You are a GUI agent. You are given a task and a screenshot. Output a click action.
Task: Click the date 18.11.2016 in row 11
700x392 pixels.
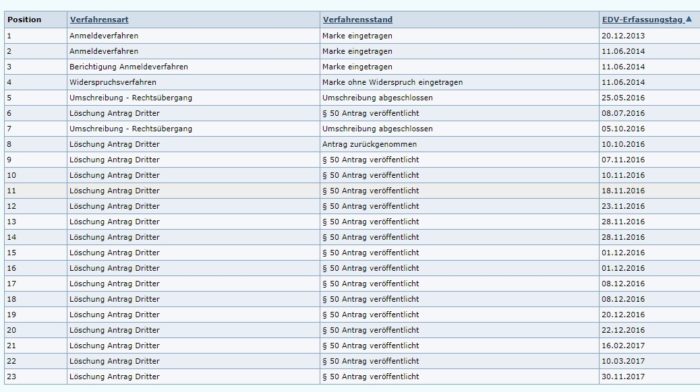623,191
